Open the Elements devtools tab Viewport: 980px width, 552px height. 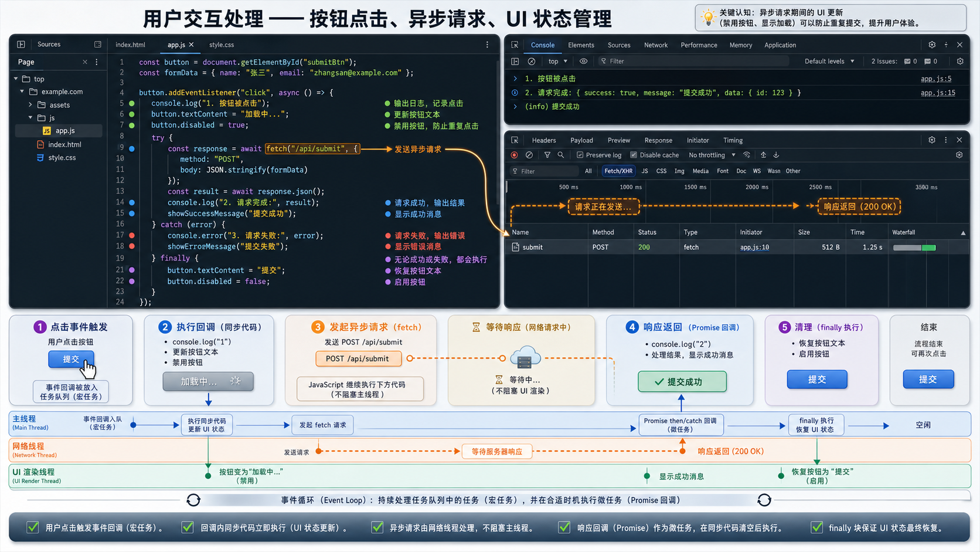point(581,45)
